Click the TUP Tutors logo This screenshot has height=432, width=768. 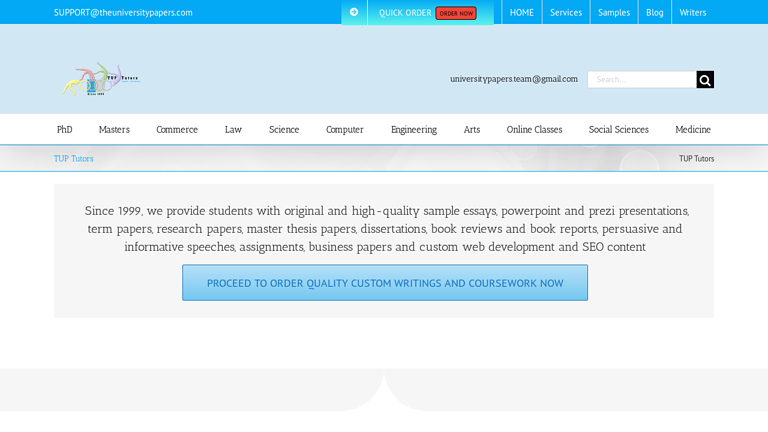(100, 79)
